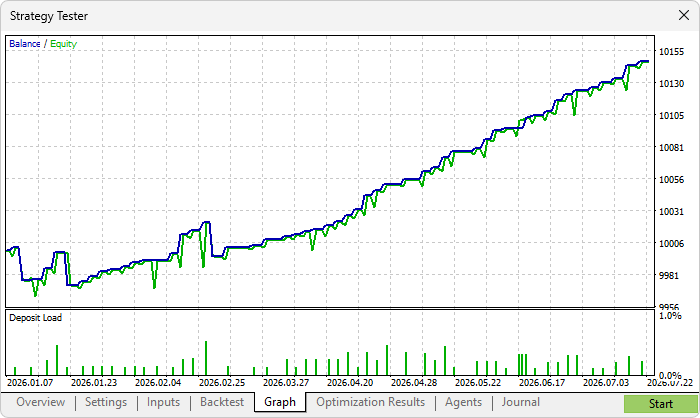Click the 10081 axis value
Screen dimensions: 700x418
671,147
